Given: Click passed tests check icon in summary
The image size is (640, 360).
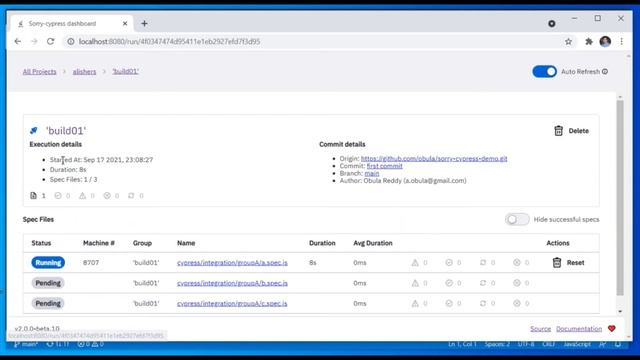Looking at the screenshot, I should 58,196.
